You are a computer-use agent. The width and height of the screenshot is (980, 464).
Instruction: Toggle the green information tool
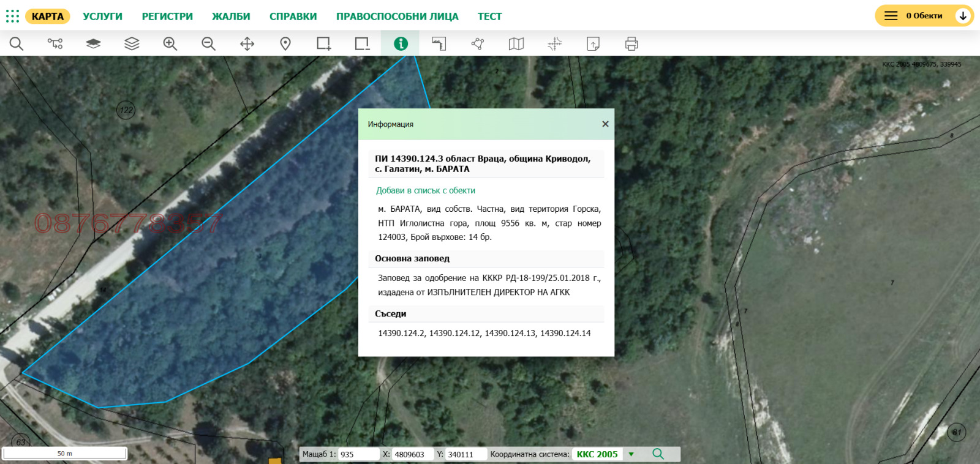pos(401,43)
